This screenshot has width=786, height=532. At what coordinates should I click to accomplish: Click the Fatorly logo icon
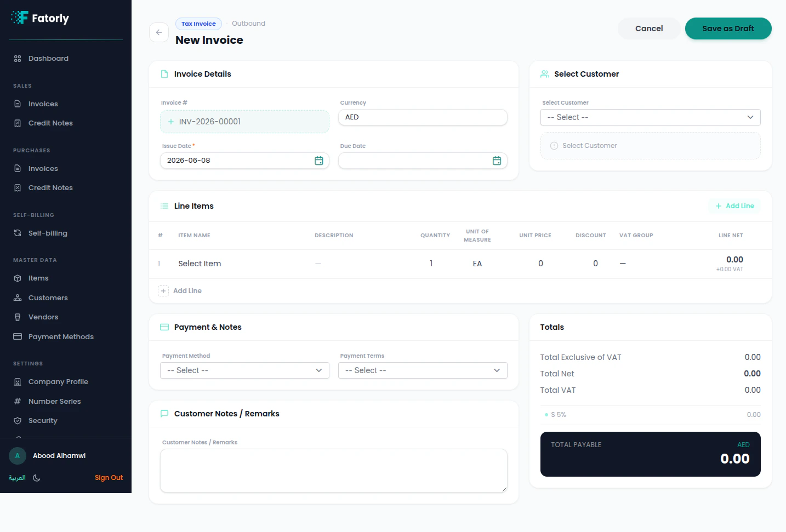[20, 18]
